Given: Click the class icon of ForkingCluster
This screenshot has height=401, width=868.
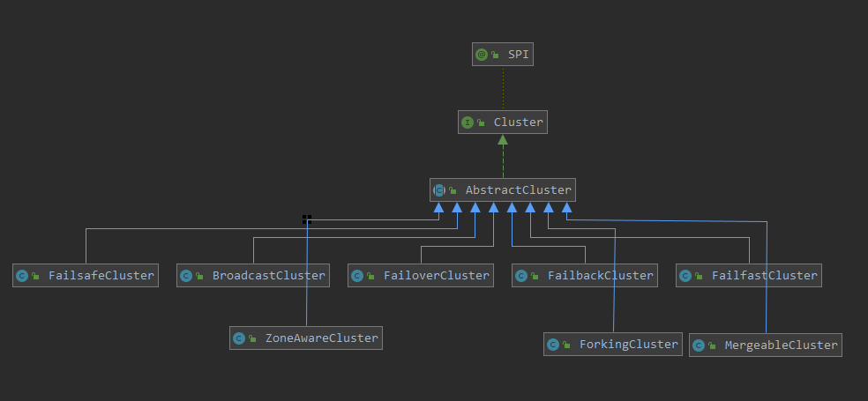Looking at the screenshot, I should pyautogui.click(x=553, y=345).
